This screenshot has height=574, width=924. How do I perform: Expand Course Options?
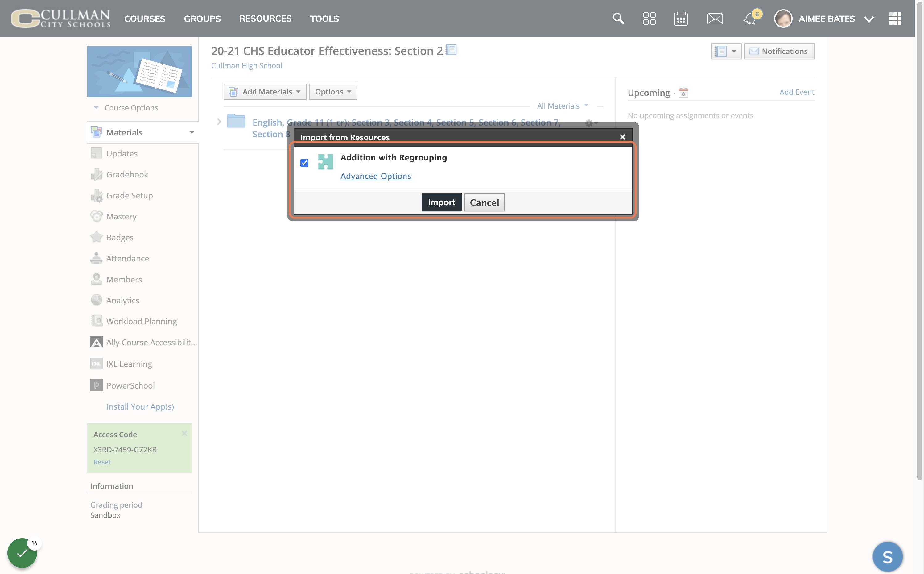tap(126, 108)
